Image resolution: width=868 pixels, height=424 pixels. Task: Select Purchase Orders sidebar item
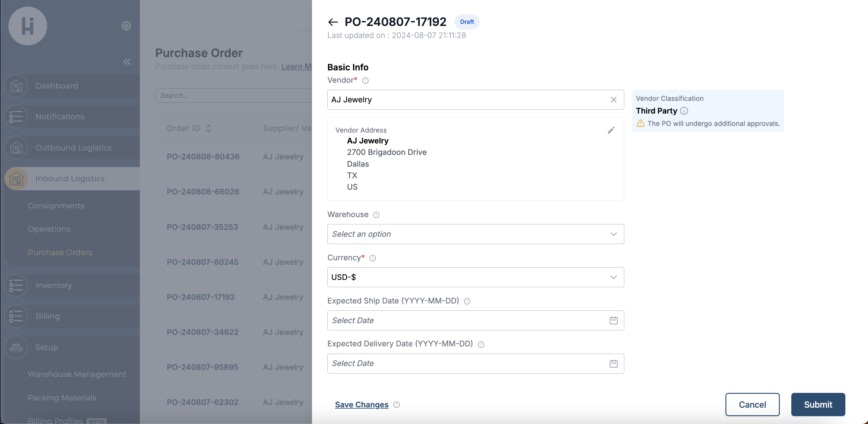(59, 252)
